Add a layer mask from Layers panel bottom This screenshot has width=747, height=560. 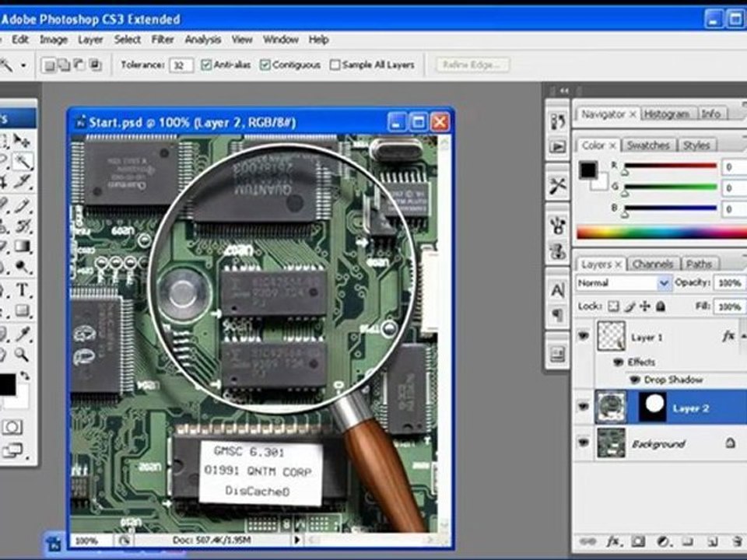pyautogui.click(x=638, y=542)
